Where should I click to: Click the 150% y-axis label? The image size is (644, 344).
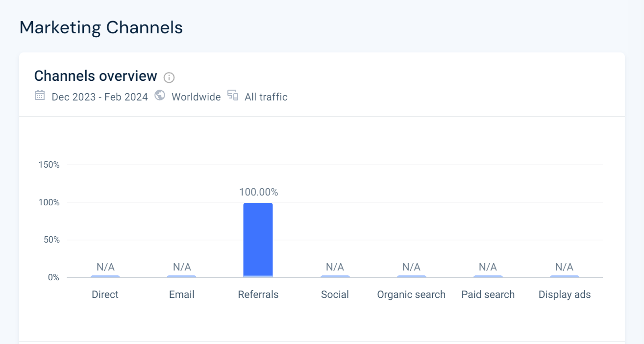pyautogui.click(x=49, y=165)
